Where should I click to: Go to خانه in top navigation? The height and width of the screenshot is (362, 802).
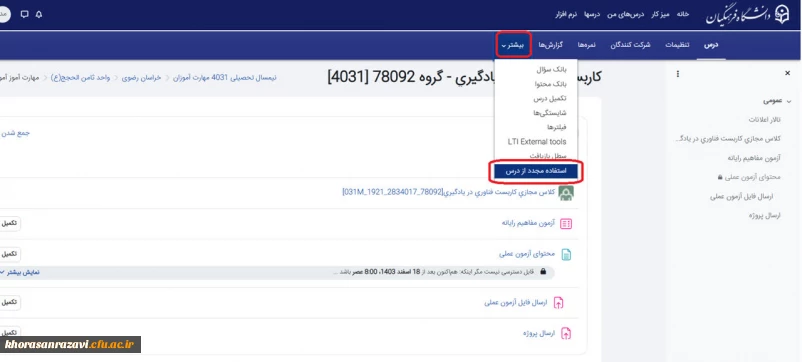point(683,14)
